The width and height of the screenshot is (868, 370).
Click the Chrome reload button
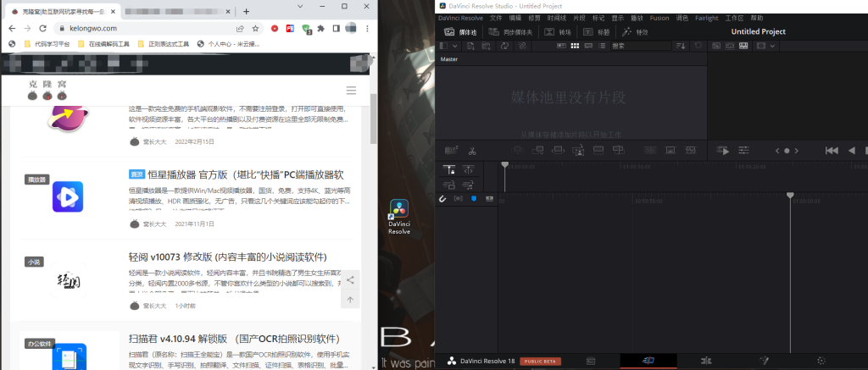tap(42, 28)
